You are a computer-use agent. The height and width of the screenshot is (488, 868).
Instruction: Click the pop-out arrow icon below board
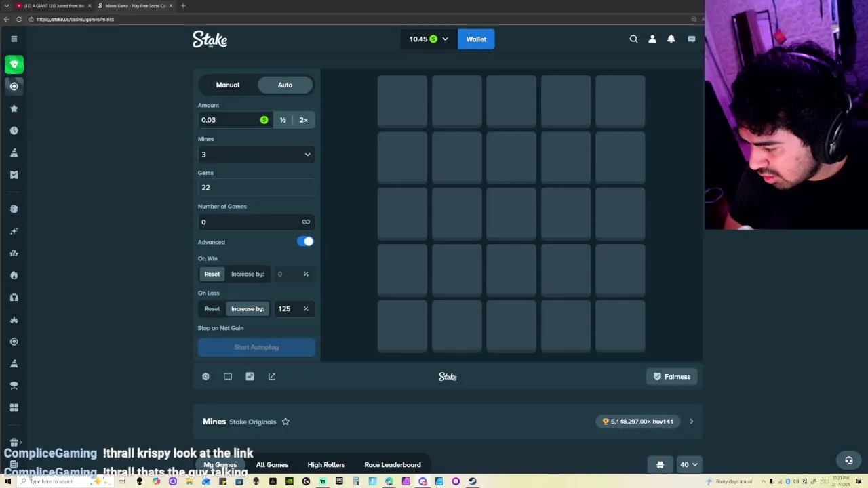272,376
